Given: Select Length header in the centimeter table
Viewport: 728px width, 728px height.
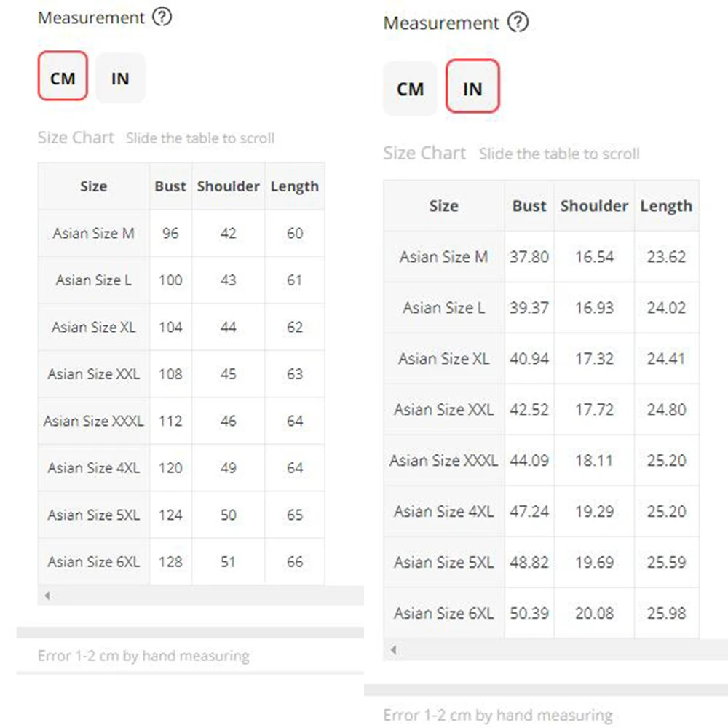Looking at the screenshot, I should (x=294, y=186).
